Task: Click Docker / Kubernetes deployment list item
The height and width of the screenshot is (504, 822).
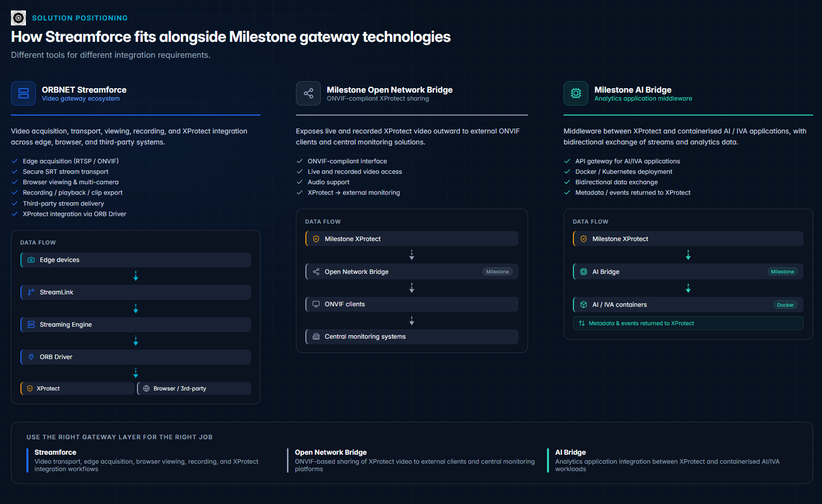Action: (x=624, y=172)
